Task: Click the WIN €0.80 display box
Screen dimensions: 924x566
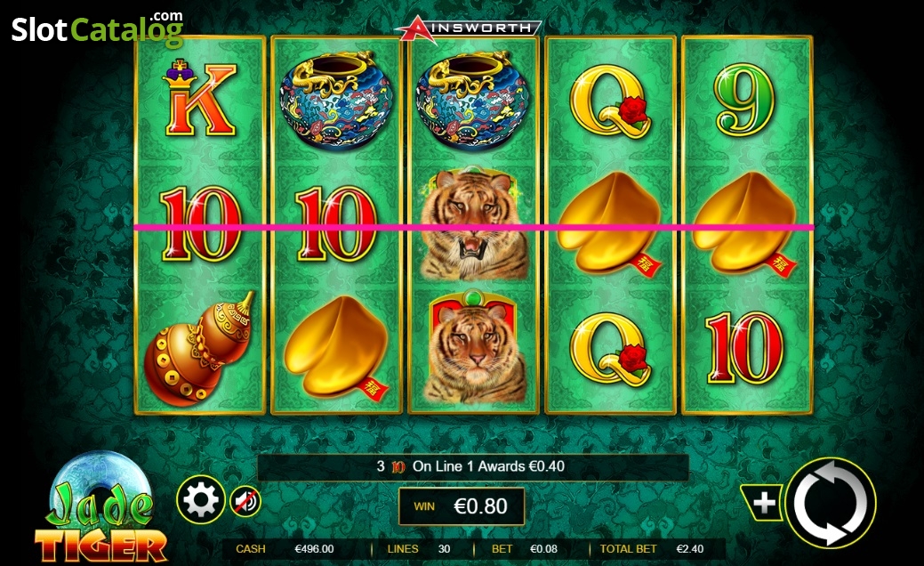Action: (462, 505)
